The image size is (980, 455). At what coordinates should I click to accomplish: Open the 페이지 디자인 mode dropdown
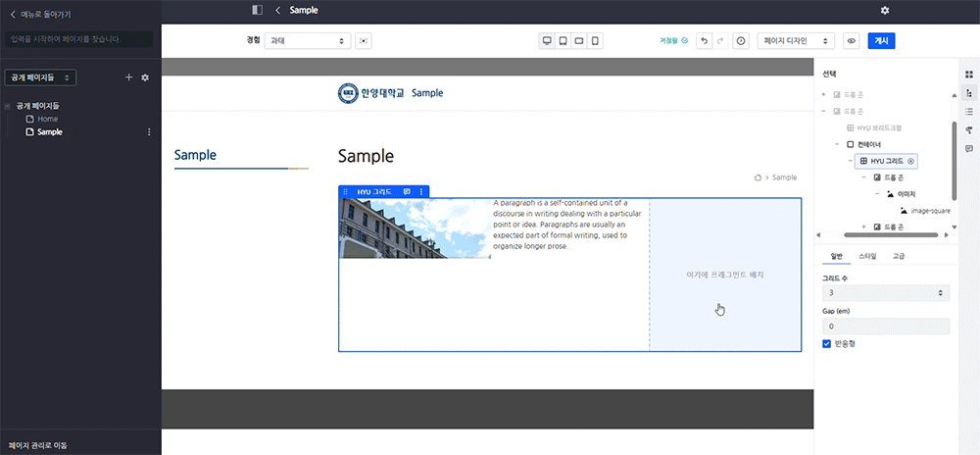click(x=798, y=41)
